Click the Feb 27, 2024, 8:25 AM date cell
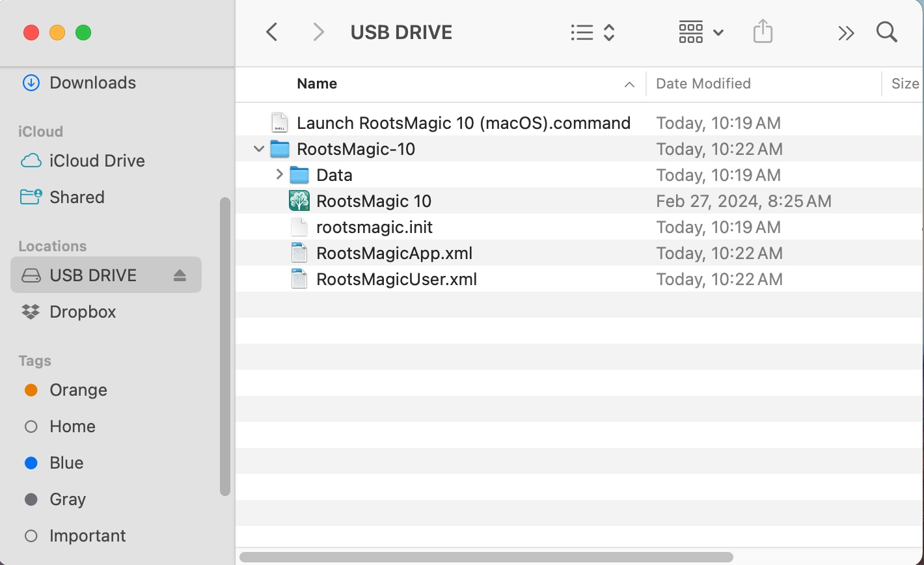 click(x=744, y=201)
